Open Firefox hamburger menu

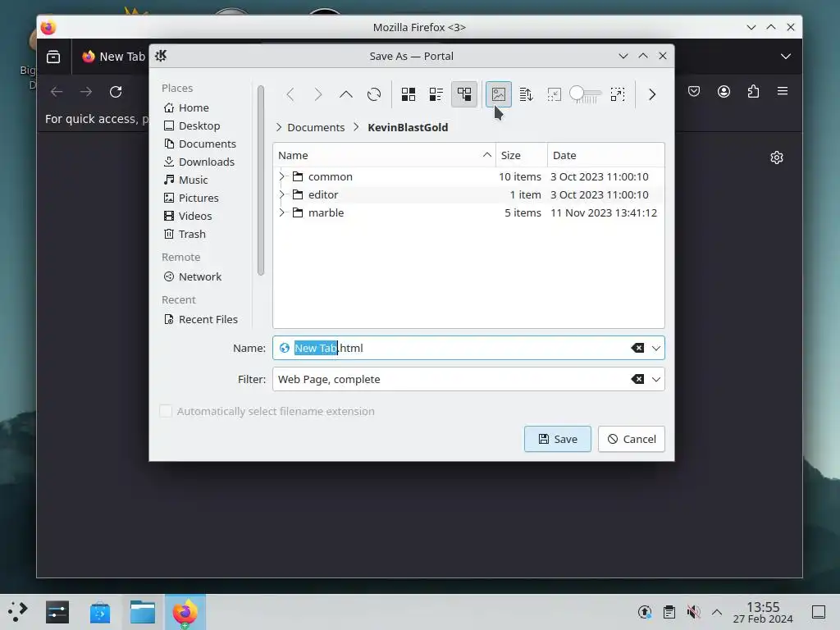point(783,92)
